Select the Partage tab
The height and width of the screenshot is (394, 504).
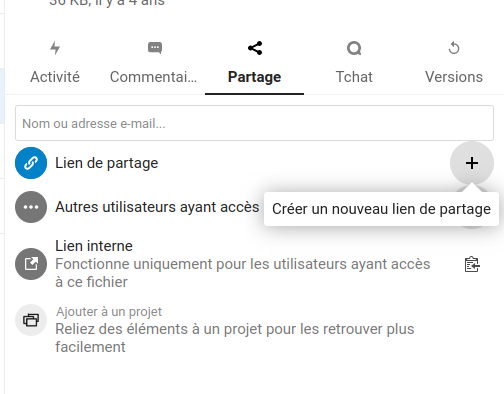coord(254,63)
